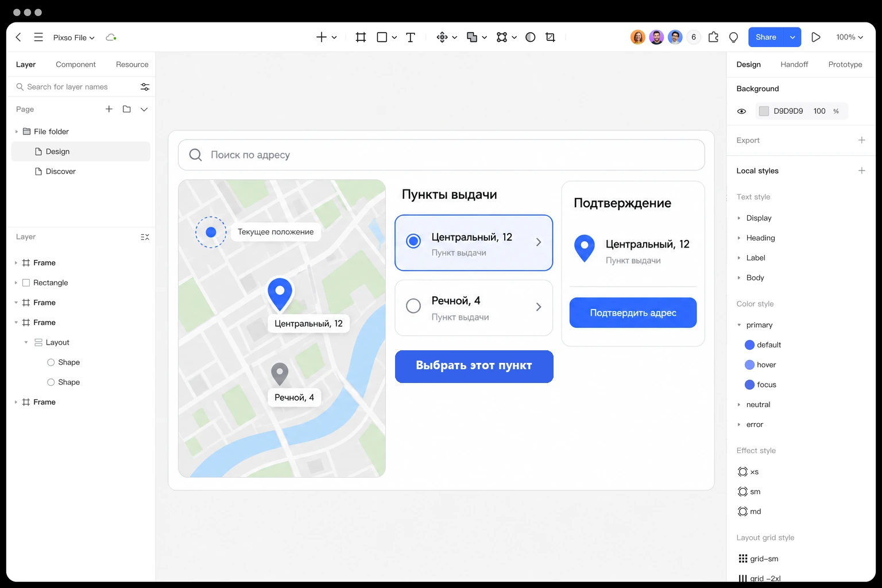Select the hover primary color swatch

tap(749, 365)
